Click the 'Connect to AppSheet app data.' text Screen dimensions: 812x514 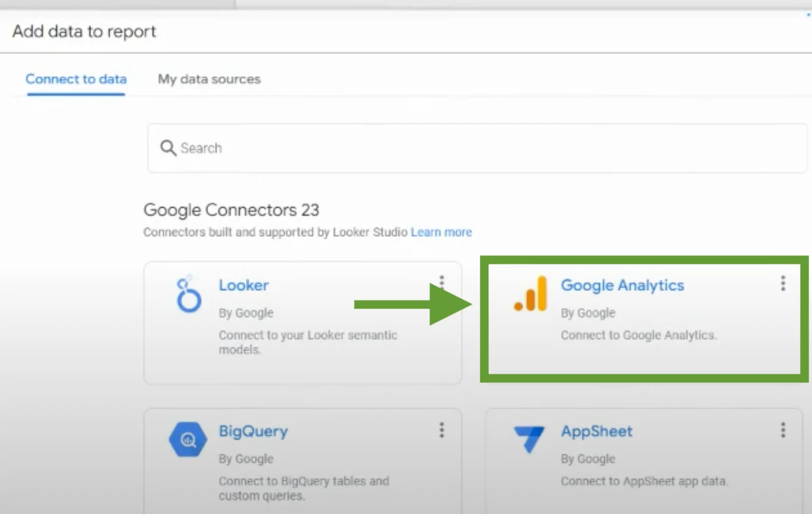click(x=644, y=481)
